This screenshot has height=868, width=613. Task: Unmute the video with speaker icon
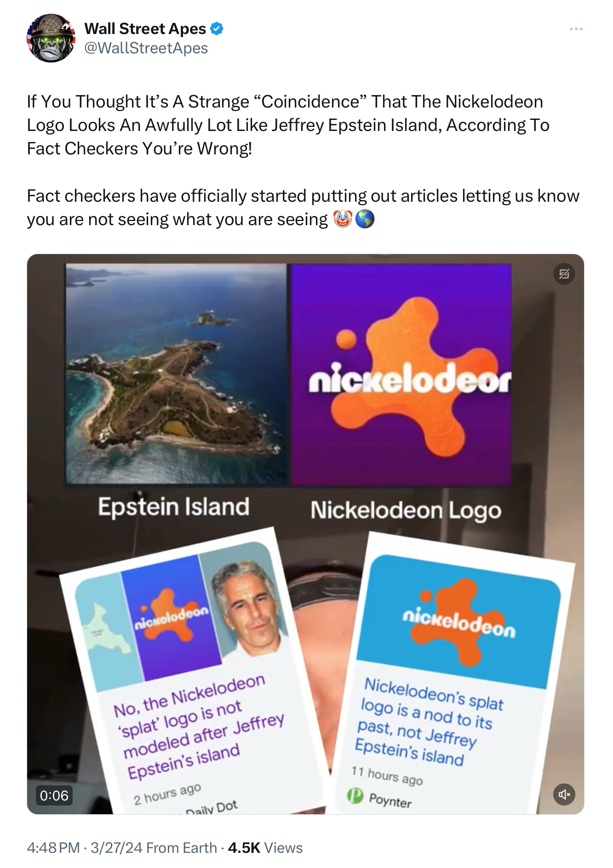[x=564, y=794]
